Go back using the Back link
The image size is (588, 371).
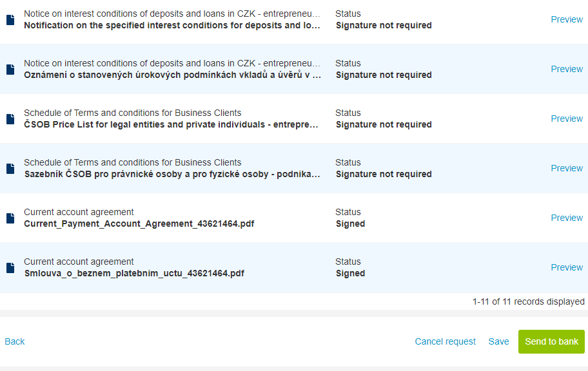coord(15,341)
